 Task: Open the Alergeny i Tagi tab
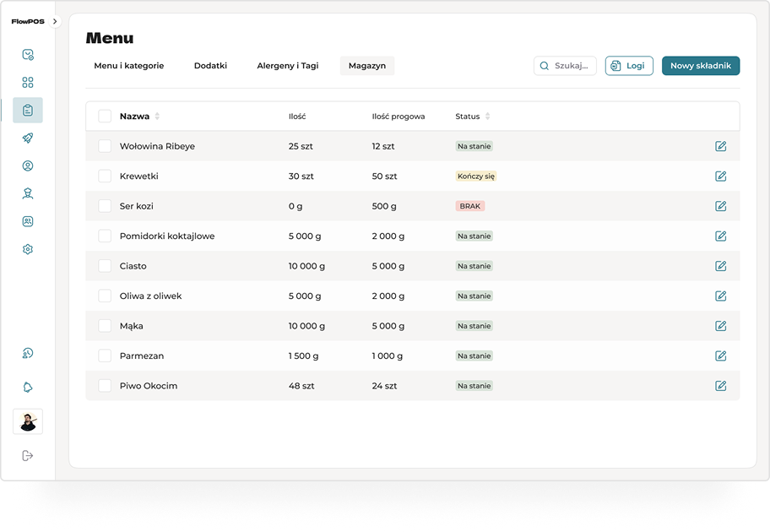point(287,66)
